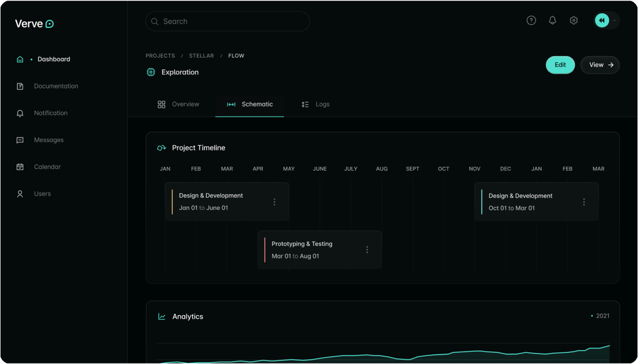Toggle the active Dashboard indicator dot
The height and width of the screenshot is (364, 638).
coord(30,59)
